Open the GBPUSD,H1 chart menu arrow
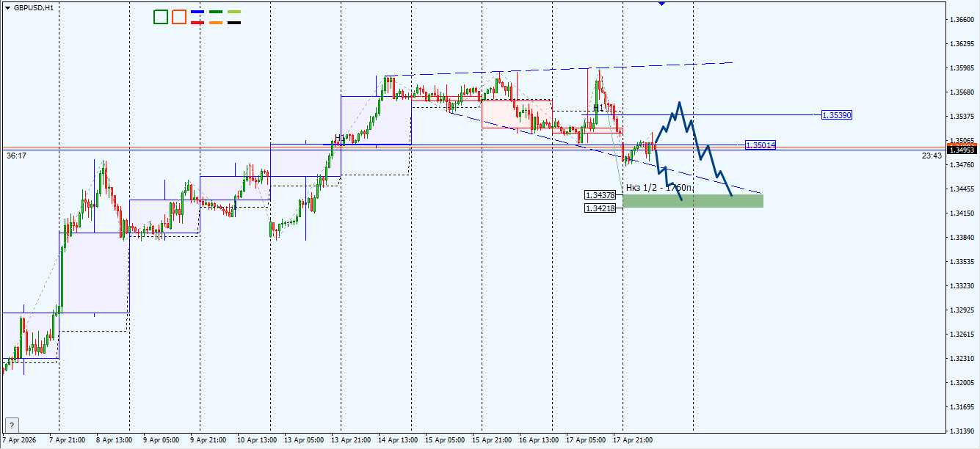This screenshot has width=980, height=449. point(7,7)
